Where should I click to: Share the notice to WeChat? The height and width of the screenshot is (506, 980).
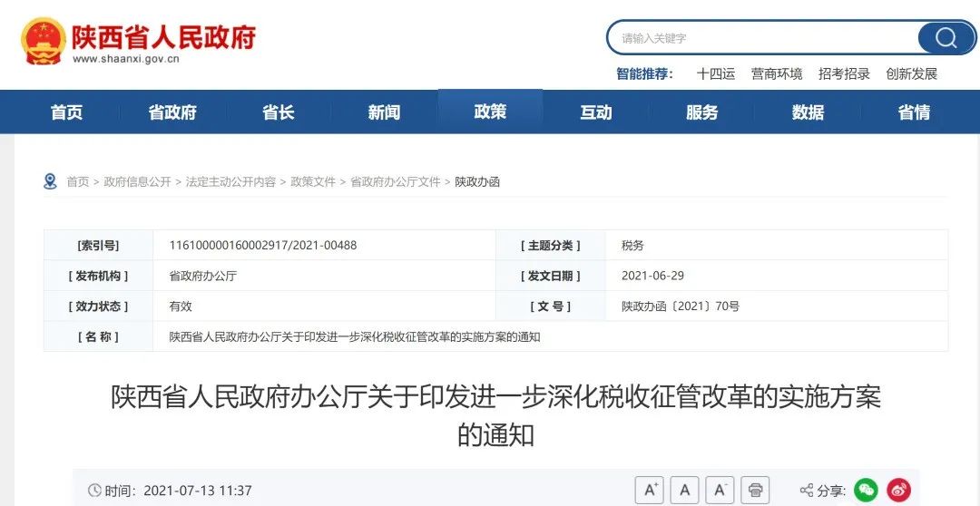pos(867,491)
